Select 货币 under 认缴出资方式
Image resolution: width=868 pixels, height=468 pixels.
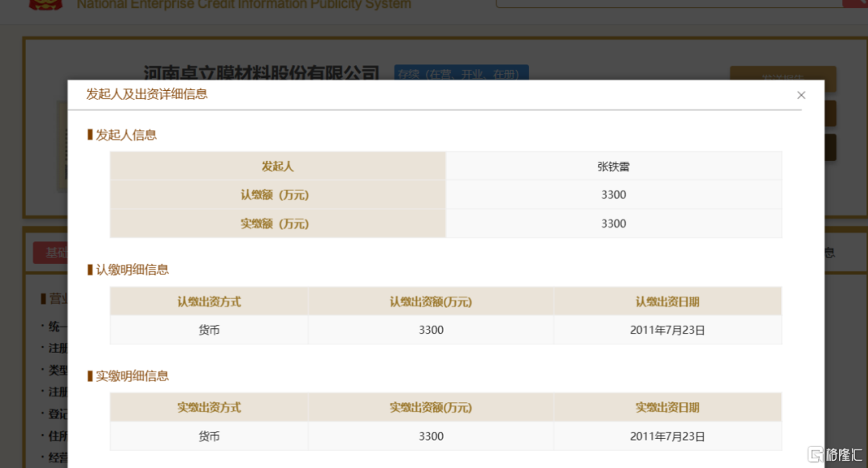[x=209, y=330]
